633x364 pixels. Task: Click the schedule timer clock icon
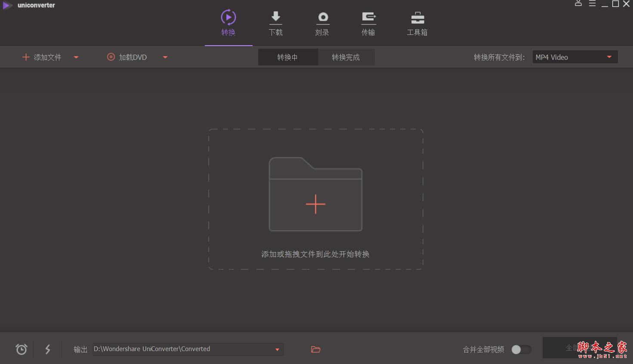[21, 349]
